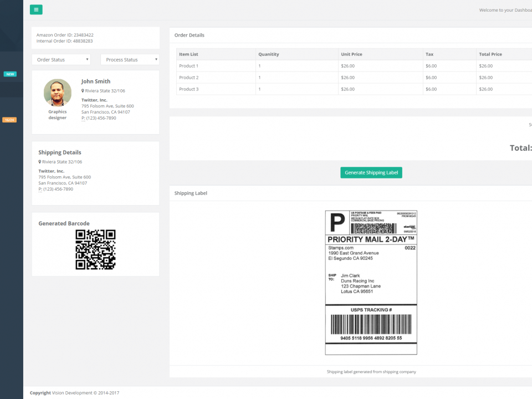Click the orange 16/24 sidebar badge
532x399 pixels.
coord(9,120)
